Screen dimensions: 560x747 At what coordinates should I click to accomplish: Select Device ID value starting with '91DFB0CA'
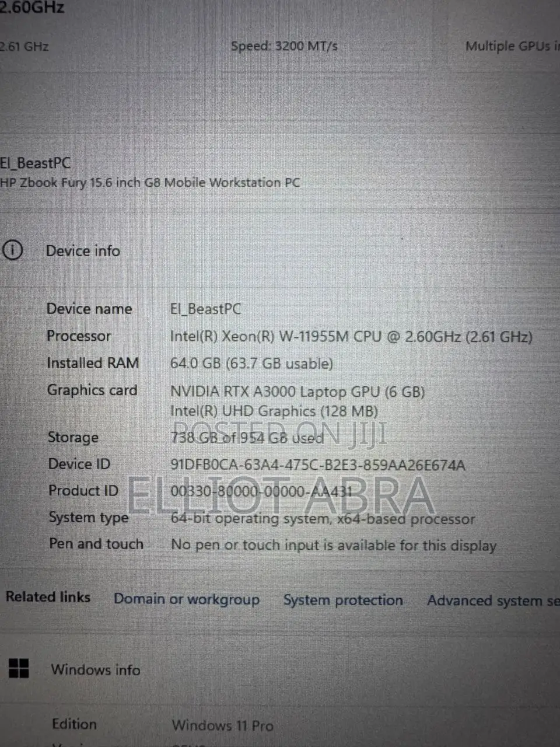point(318,465)
